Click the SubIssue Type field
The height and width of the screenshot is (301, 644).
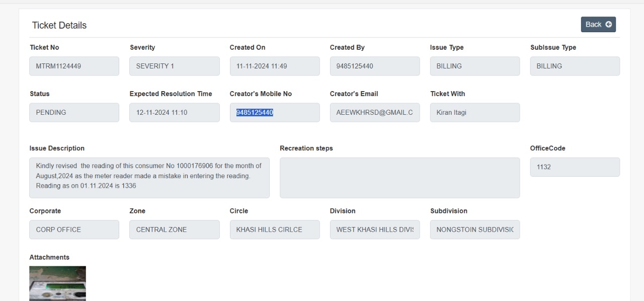(575, 66)
